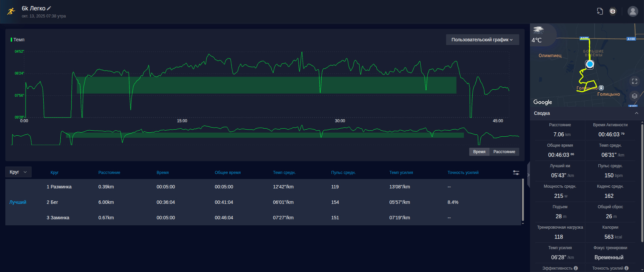Open the user profile avatar

pyautogui.click(x=633, y=11)
